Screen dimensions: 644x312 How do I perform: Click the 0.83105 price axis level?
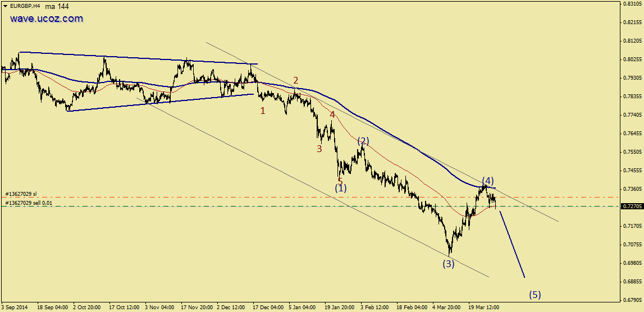coord(632,3)
